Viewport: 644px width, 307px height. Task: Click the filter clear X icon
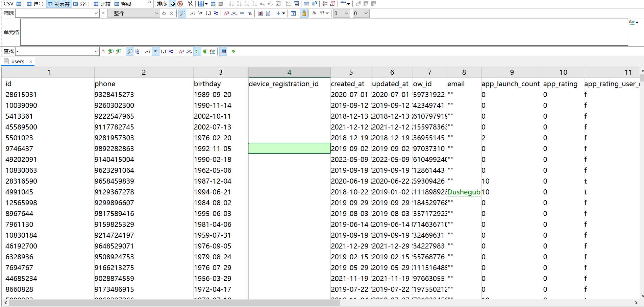click(171, 13)
